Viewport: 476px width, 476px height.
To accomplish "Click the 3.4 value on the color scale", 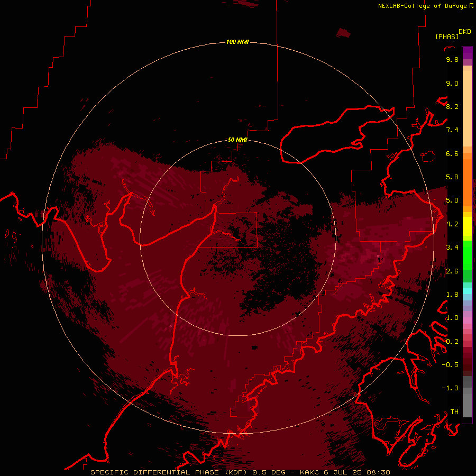I will (x=452, y=248).
